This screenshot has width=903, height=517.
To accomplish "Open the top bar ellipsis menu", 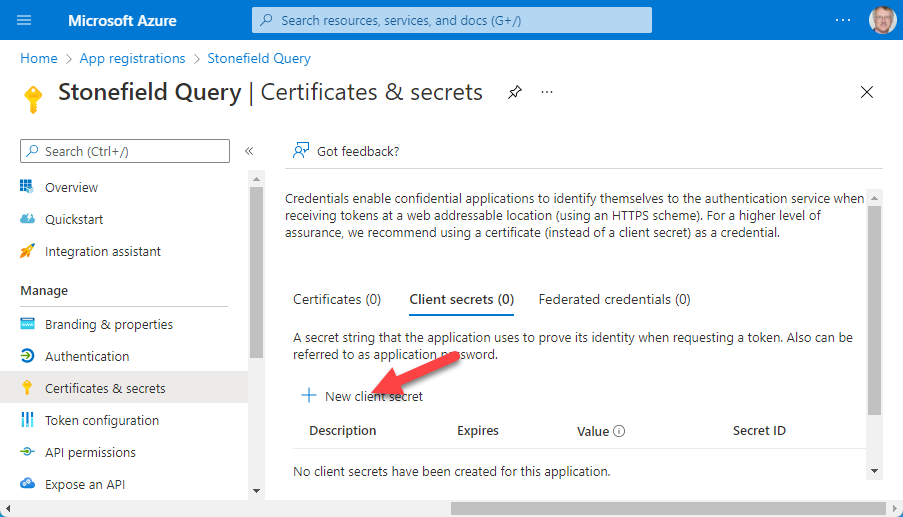I will [x=843, y=20].
